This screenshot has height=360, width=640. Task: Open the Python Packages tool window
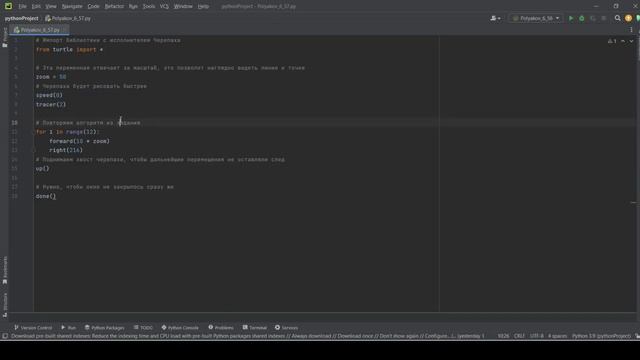(x=104, y=328)
